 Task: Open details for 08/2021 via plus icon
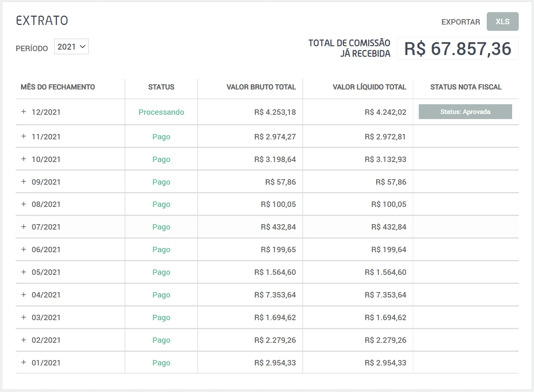click(x=23, y=204)
